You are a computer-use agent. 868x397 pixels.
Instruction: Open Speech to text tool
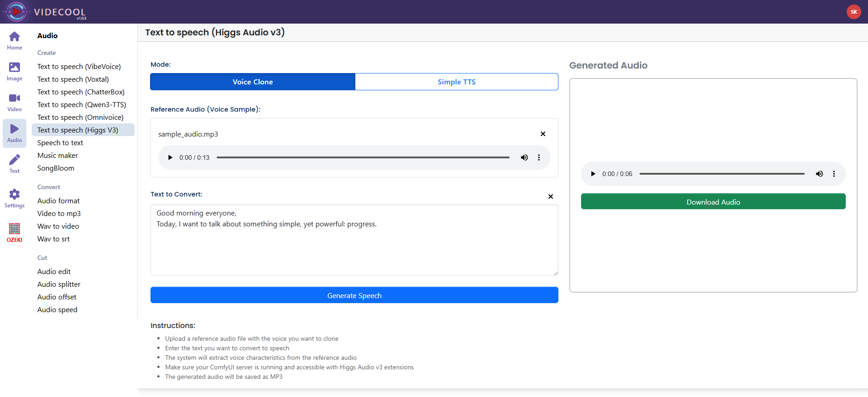(x=60, y=142)
